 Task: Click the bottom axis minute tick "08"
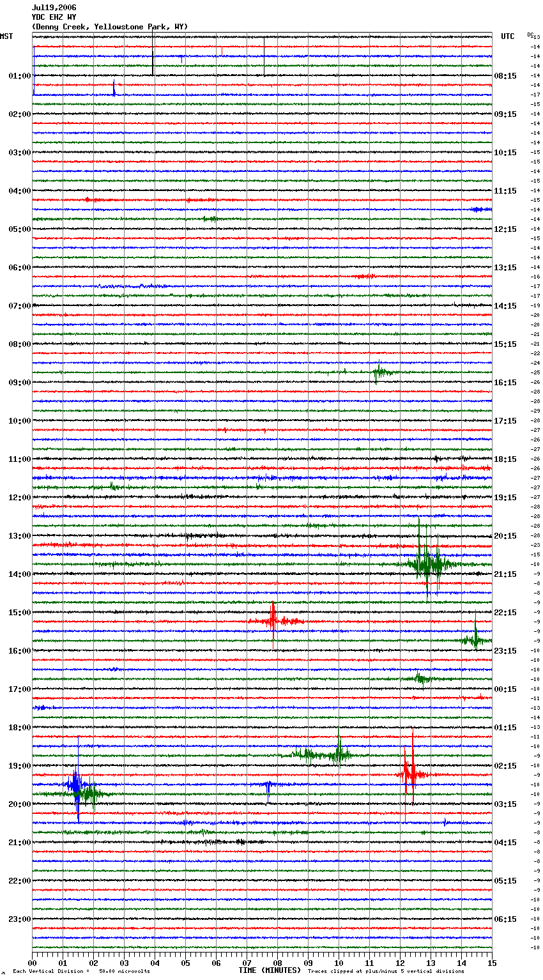(277, 963)
